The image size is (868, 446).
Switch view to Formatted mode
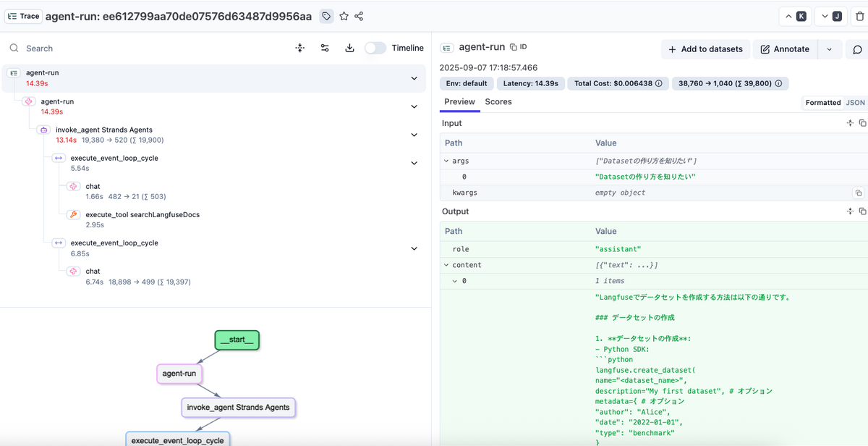click(x=823, y=103)
